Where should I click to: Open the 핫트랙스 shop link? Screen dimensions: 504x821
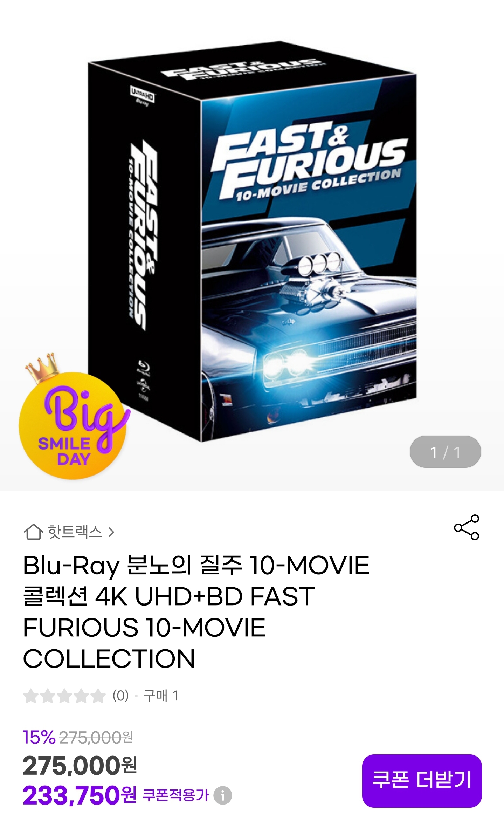point(75,532)
